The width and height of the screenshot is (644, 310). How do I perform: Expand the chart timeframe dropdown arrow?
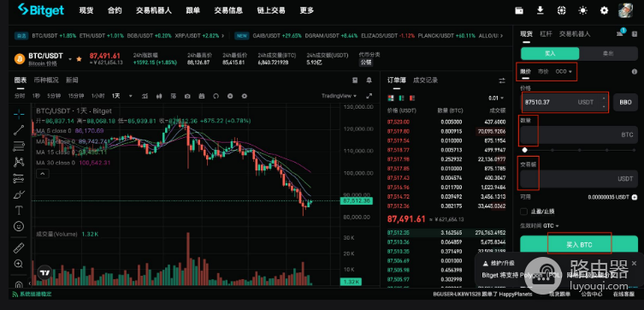pos(131,96)
